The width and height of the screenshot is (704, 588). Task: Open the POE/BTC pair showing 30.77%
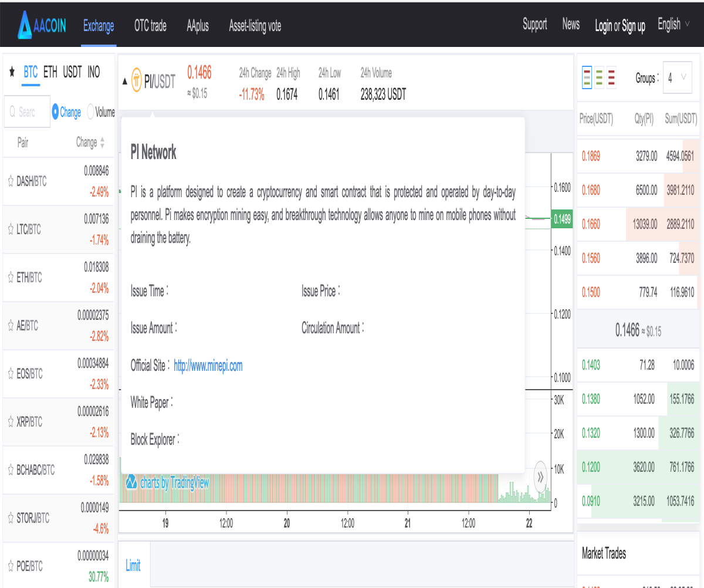pos(58,566)
